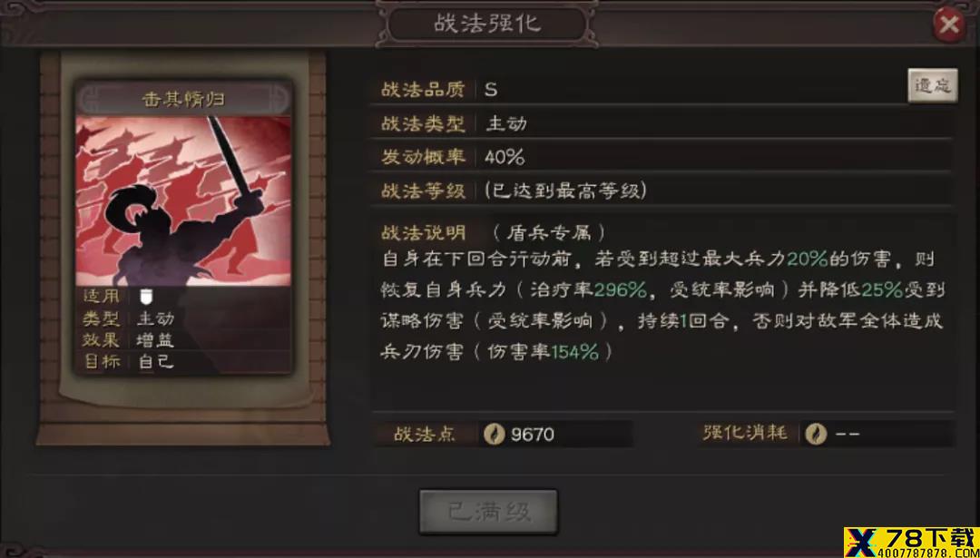Tap the 战法说明 description heading
Screen dimensions: 980x558
(x=423, y=233)
